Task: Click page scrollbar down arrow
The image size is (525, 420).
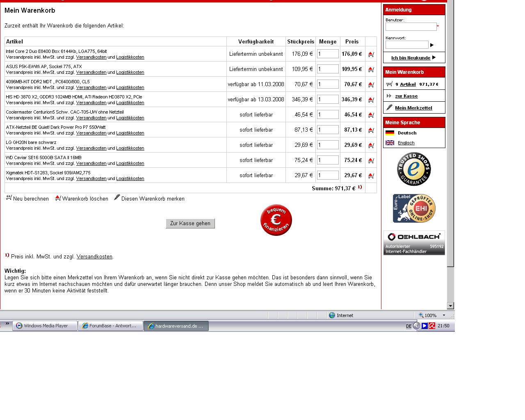Action: (x=451, y=306)
